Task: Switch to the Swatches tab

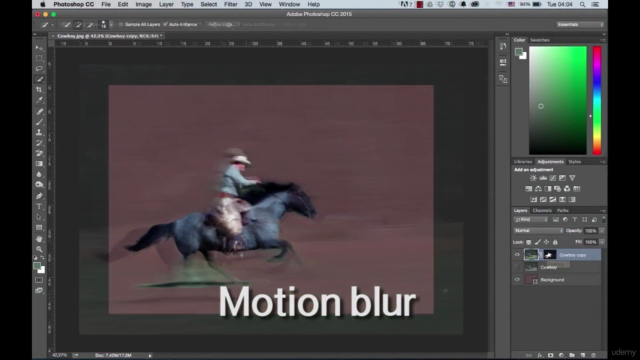Action: tap(540, 40)
